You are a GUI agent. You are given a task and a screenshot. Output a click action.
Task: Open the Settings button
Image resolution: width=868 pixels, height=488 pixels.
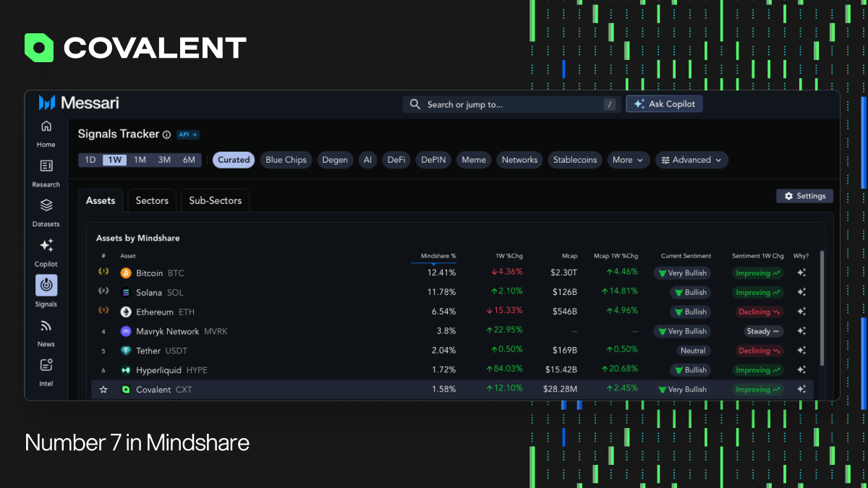pos(804,196)
